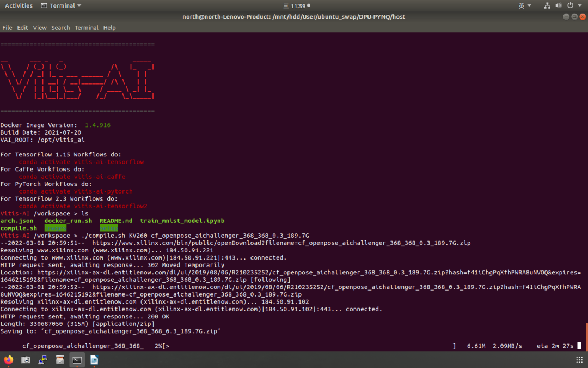Open the Help menu
The height and width of the screenshot is (368, 588).
(x=109, y=28)
